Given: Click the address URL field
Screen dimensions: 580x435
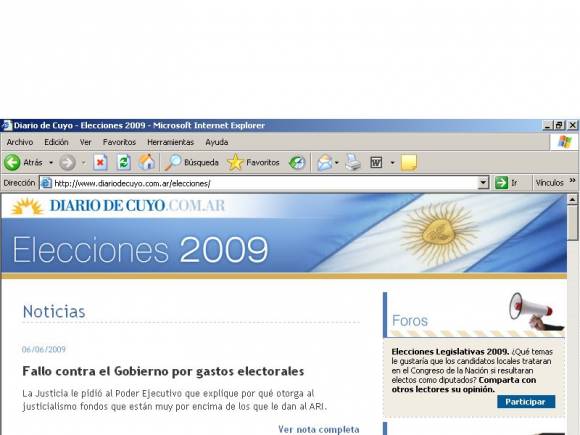Looking at the screenshot, I should [x=264, y=183].
